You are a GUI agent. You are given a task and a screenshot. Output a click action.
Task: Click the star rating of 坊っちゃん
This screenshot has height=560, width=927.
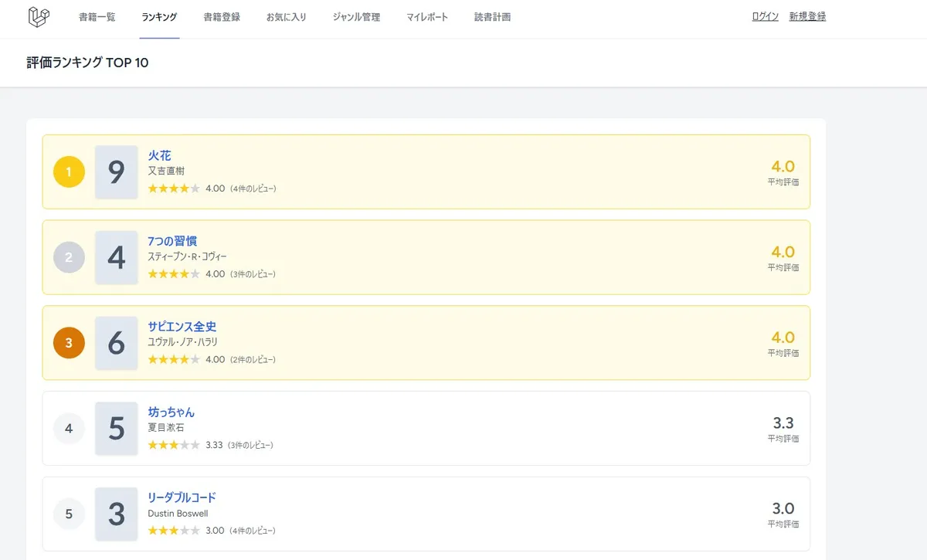point(174,445)
